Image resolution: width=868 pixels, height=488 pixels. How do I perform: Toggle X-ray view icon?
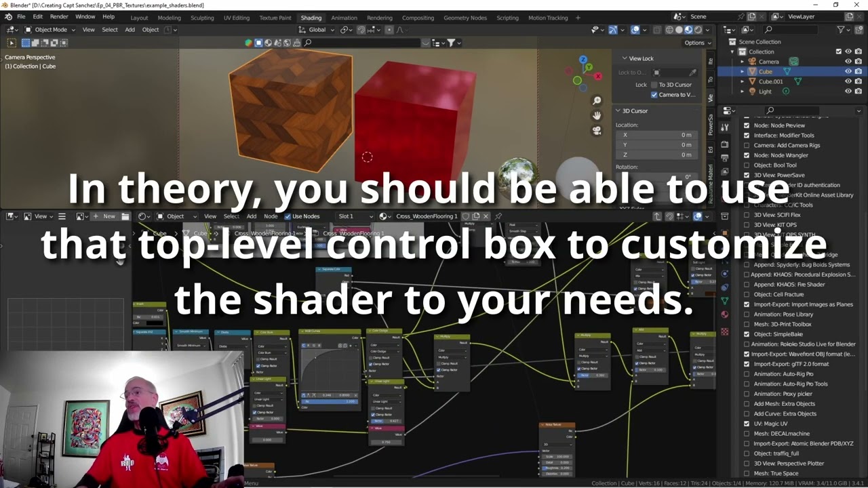tap(656, 30)
